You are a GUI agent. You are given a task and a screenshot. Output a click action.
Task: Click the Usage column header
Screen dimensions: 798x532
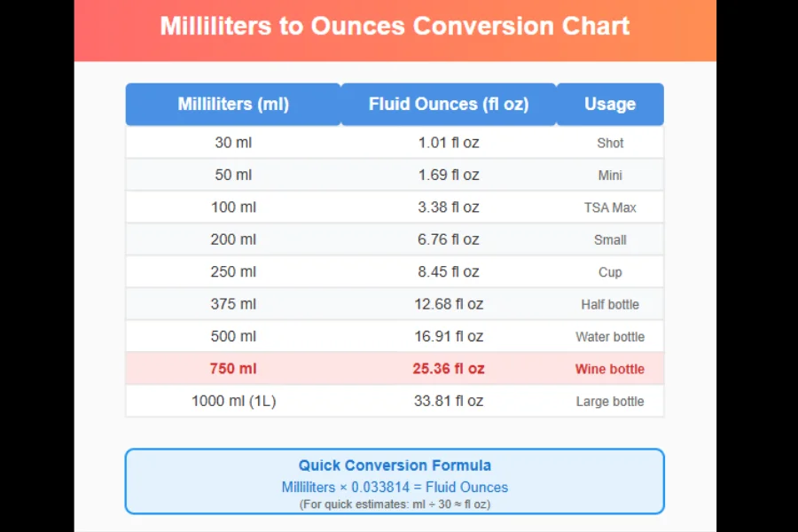tap(610, 105)
